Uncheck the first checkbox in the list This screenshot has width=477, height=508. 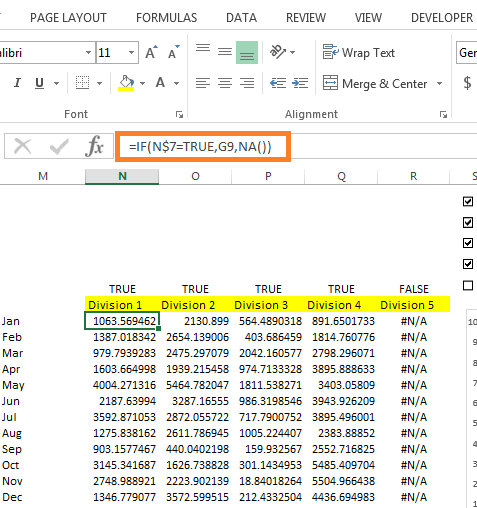(x=468, y=201)
